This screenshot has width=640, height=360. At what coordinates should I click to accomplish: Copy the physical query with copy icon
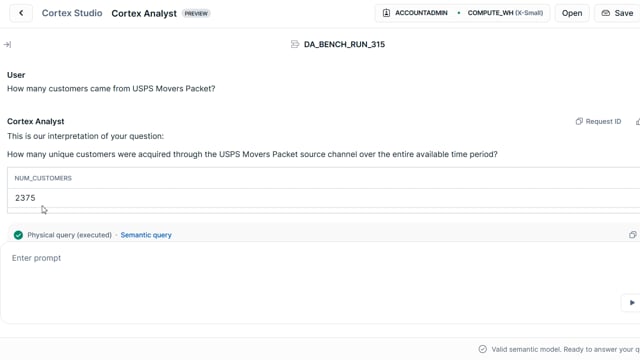632,235
